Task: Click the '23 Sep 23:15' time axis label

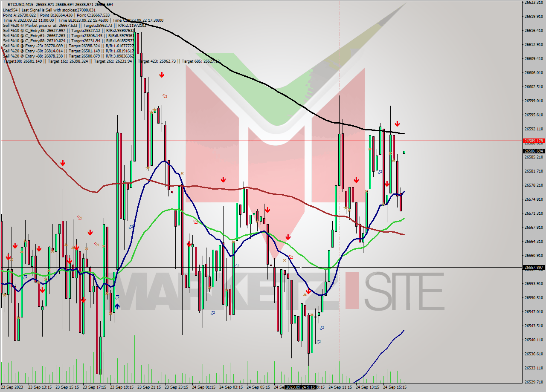Action: tap(176, 387)
